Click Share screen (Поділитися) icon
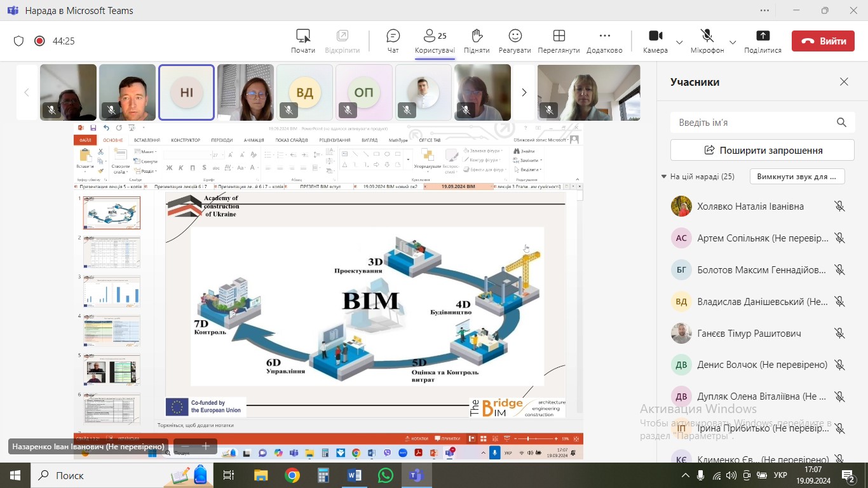 pyautogui.click(x=763, y=36)
